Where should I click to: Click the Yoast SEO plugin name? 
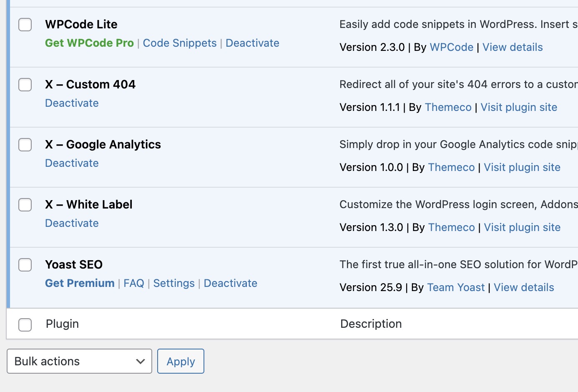[x=74, y=264]
